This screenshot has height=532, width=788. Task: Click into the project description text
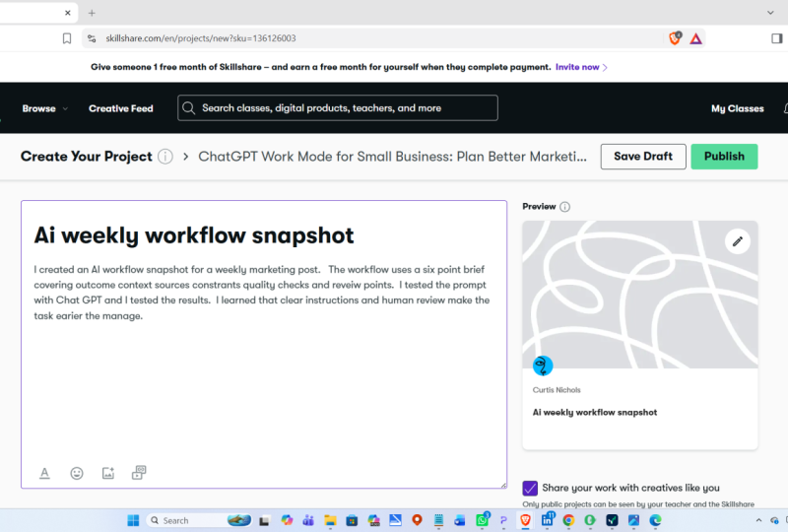(x=262, y=293)
